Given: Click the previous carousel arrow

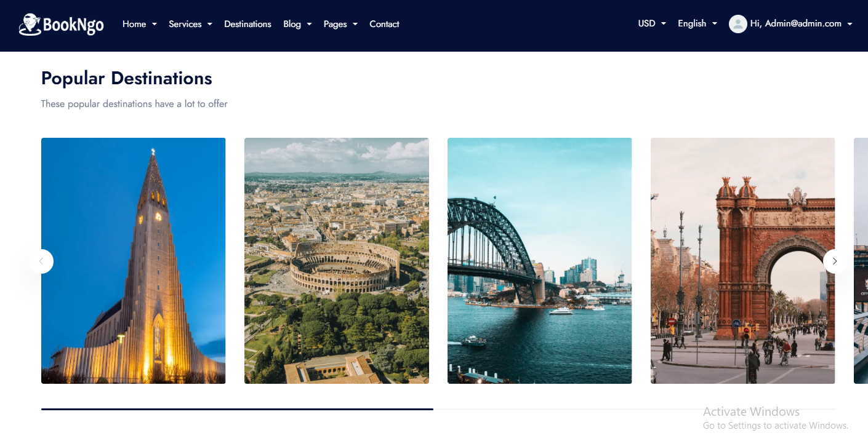Looking at the screenshot, I should (x=41, y=261).
